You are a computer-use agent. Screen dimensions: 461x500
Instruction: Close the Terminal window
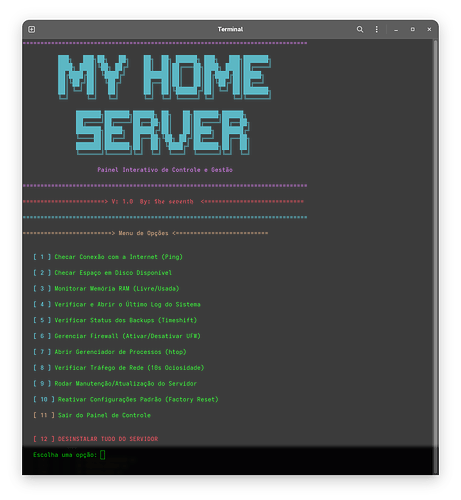[429, 29]
